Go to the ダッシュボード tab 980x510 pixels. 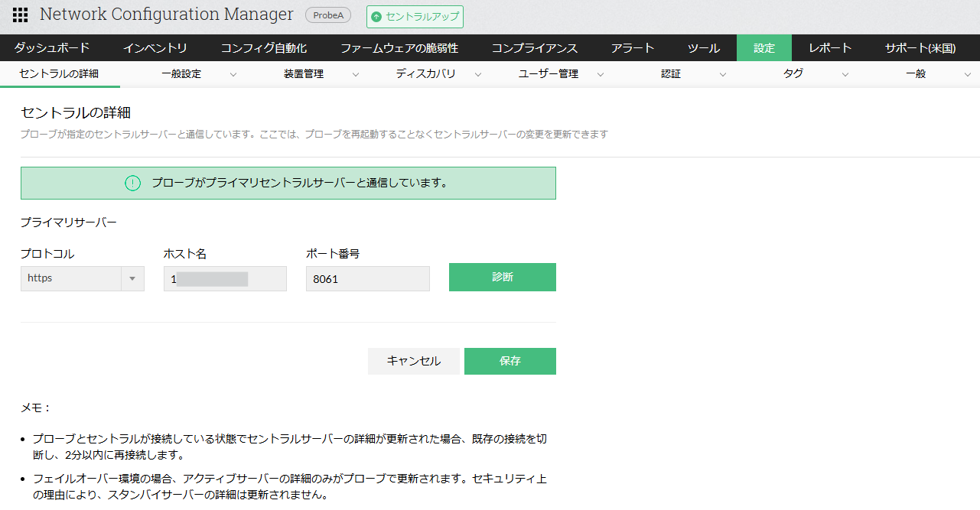pyautogui.click(x=52, y=48)
